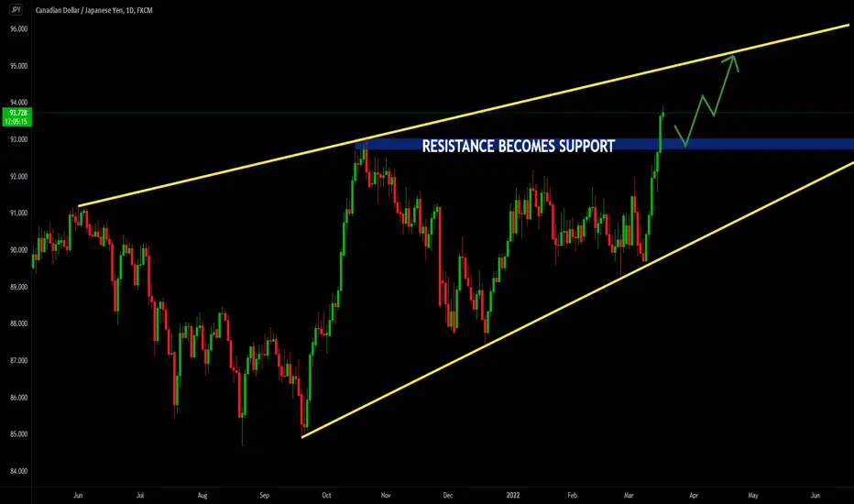Click the 86.000 price axis label
The height and width of the screenshot is (504, 854).
point(18,398)
